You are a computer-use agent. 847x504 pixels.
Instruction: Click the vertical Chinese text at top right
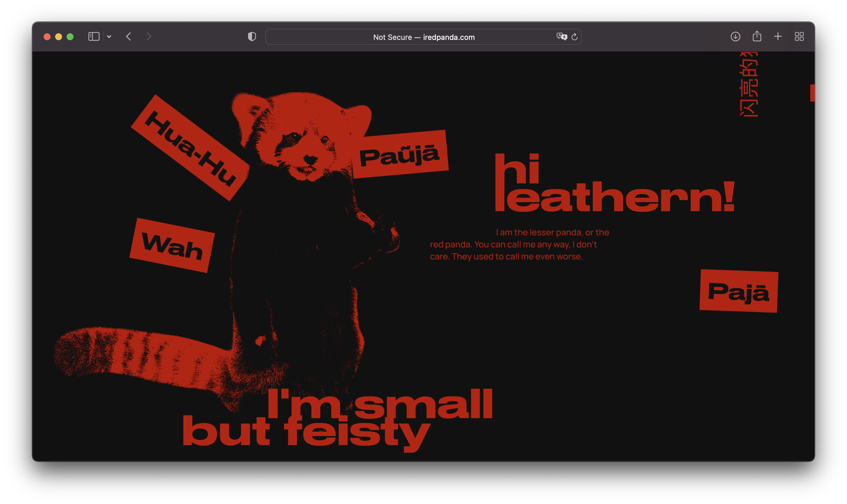749,85
